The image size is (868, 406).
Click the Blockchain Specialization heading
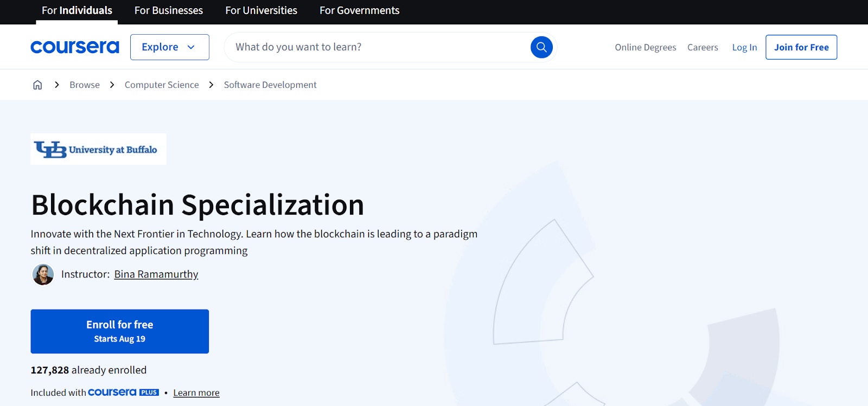tap(197, 205)
